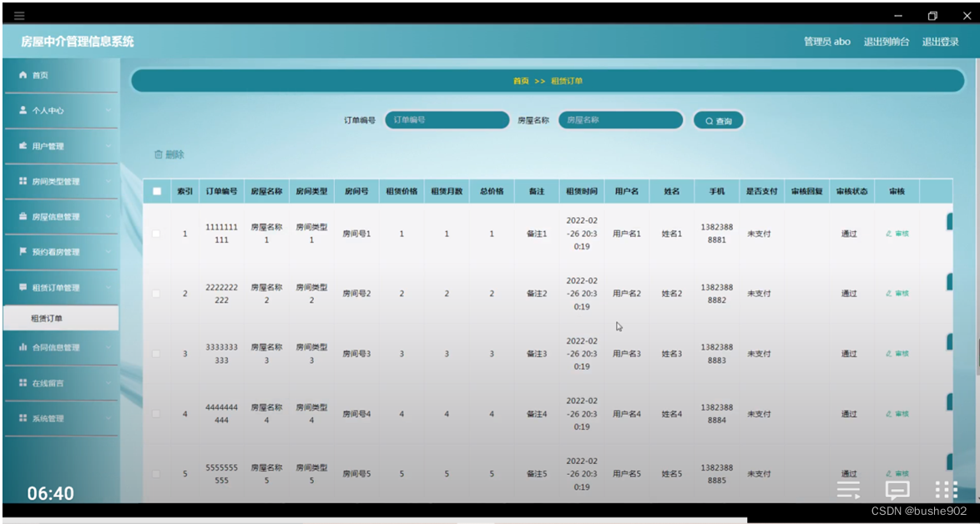Click the 审核 edit icon in row 4

tap(889, 414)
